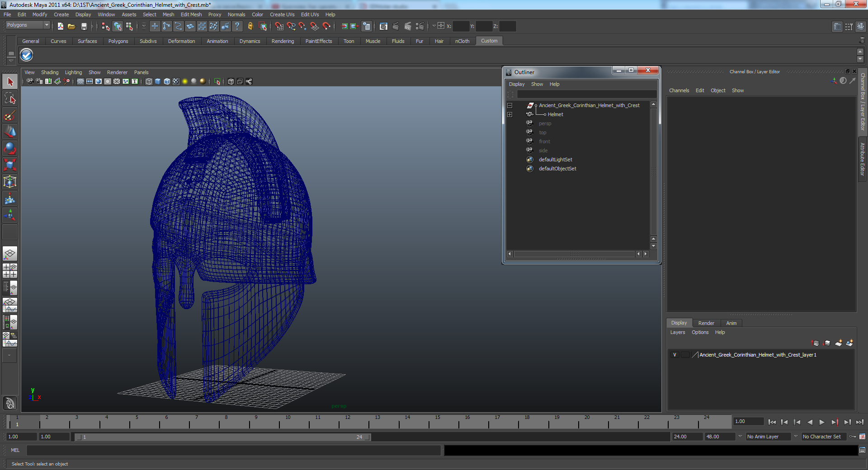The height and width of the screenshot is (470, 868).
Task: Toggle textured display checker icon
Action: coord(176,81)
